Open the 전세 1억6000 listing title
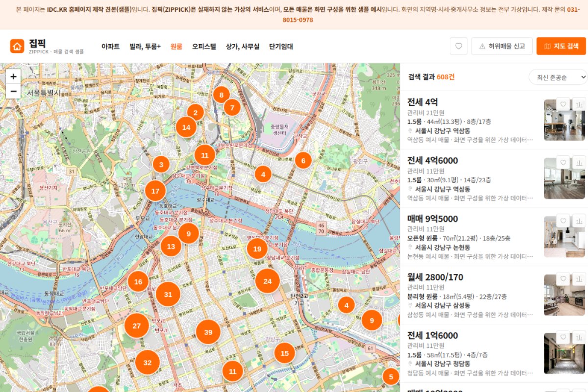 (433, 335)
